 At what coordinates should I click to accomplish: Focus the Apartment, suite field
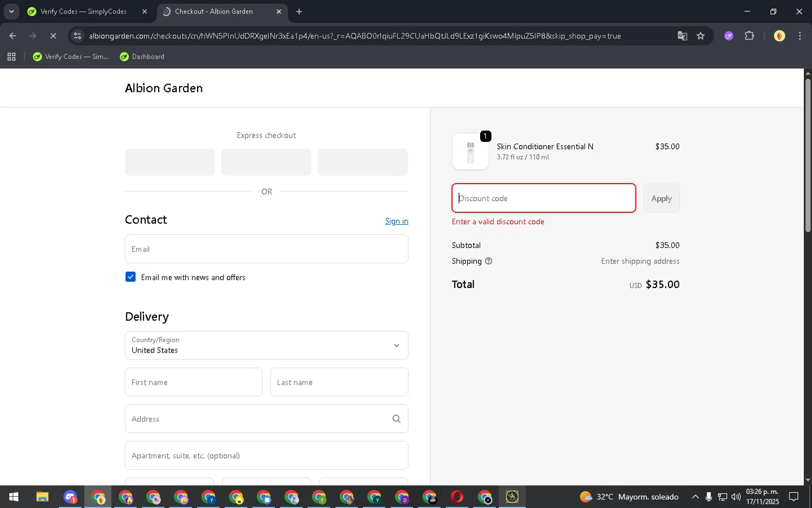[x=266, y=455]
